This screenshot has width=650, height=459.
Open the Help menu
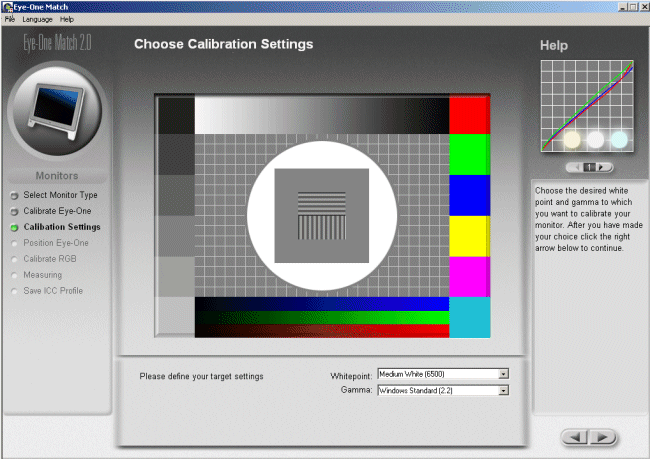[67, 19]
